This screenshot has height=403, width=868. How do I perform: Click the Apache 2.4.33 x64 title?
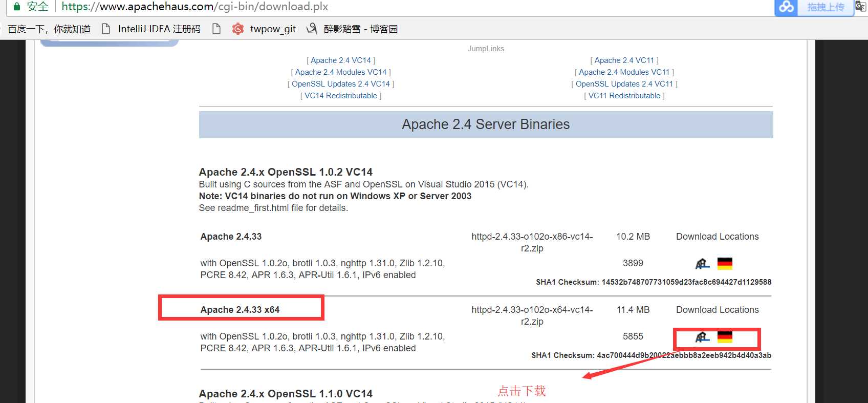point(240,310)
